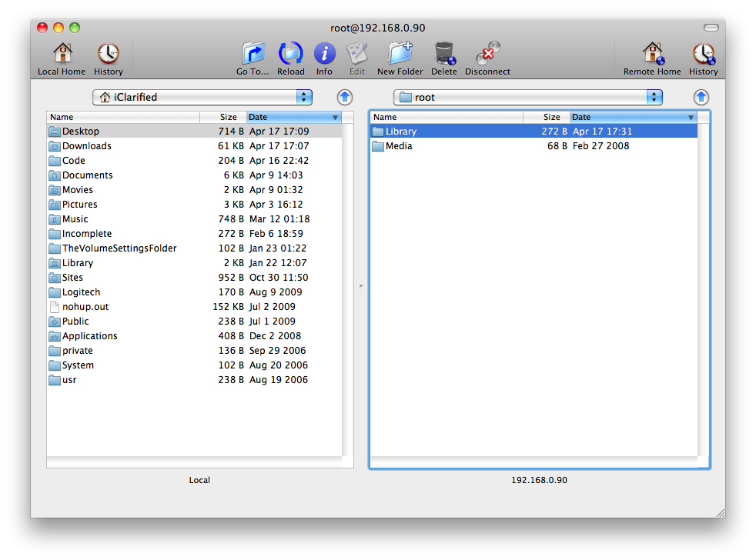This screenshot has height=560, width=756.
Task: Select the nohup.out file in local list
Action: 85,307
